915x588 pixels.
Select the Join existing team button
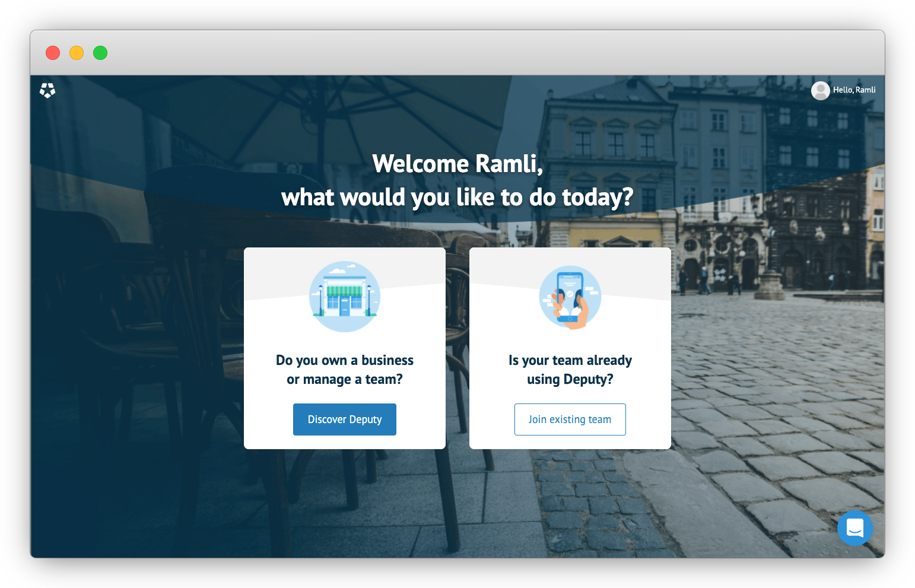[x=570, y=419]
